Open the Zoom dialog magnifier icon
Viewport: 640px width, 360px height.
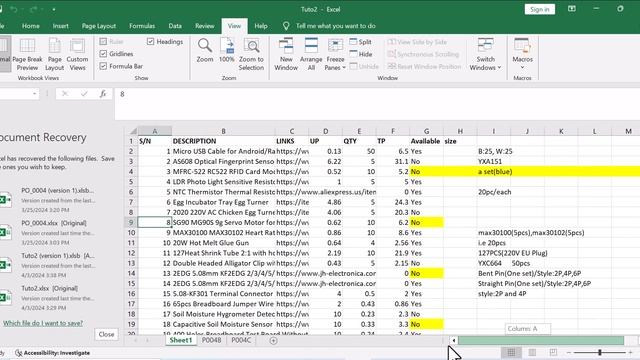[204, 45]
